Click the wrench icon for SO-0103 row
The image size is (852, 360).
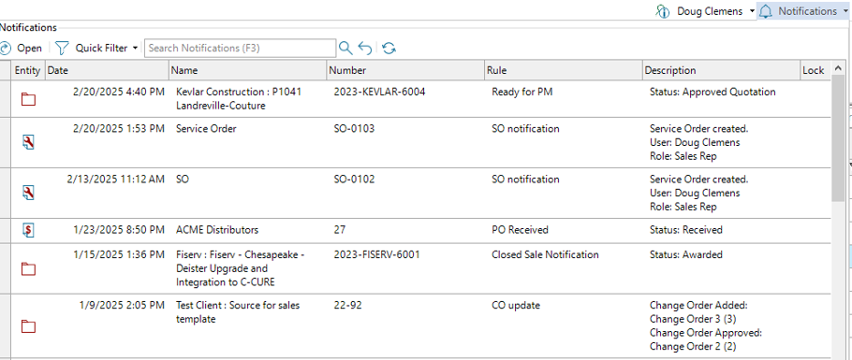(28, 143)
